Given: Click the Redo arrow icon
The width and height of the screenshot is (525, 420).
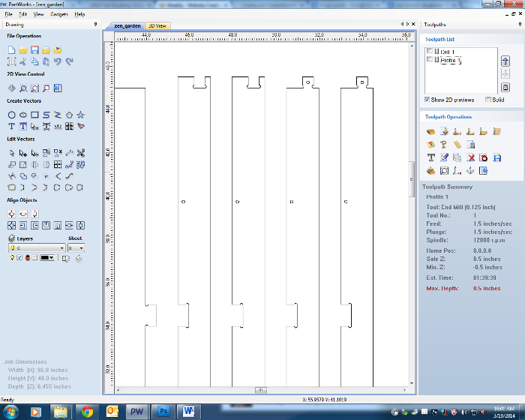Looking at the screenshot, I should click(69, 61).
